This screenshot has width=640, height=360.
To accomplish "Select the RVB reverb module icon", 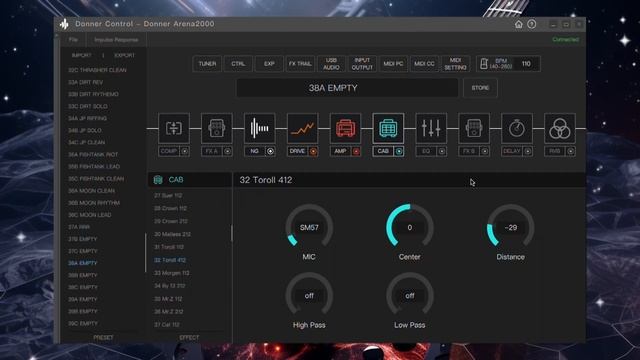I will coord(560,129).
